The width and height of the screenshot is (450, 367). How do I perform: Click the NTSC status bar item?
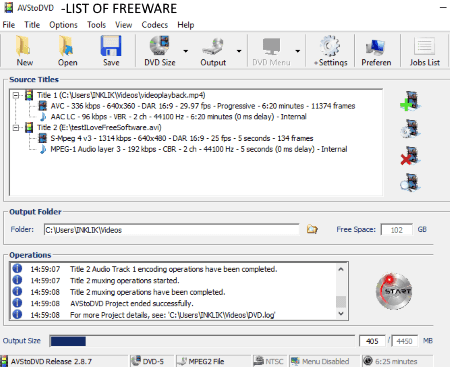coord(269,361)
